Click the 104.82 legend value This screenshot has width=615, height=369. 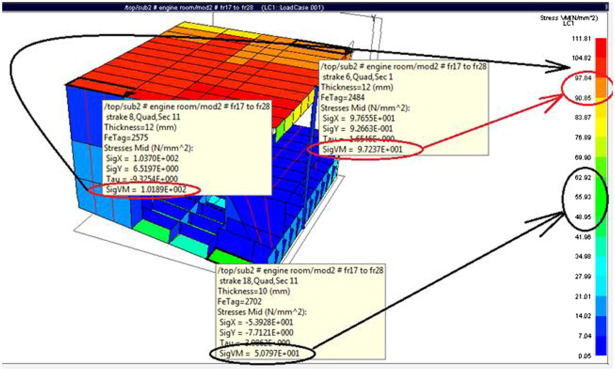(583, 58)
